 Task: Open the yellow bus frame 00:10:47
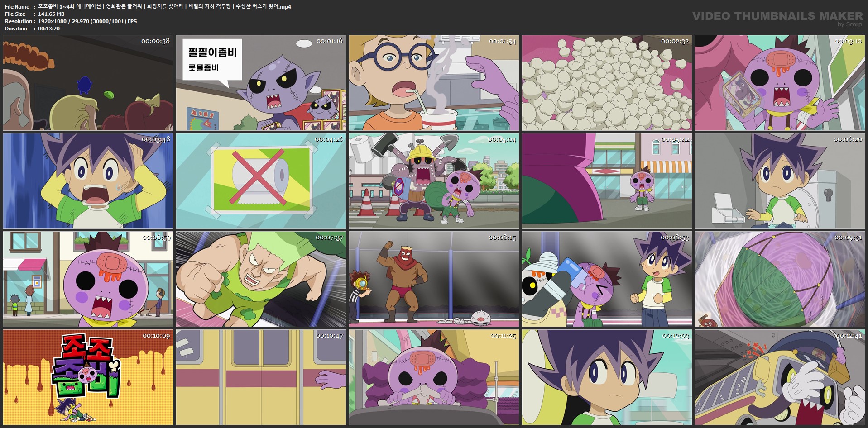261,377
